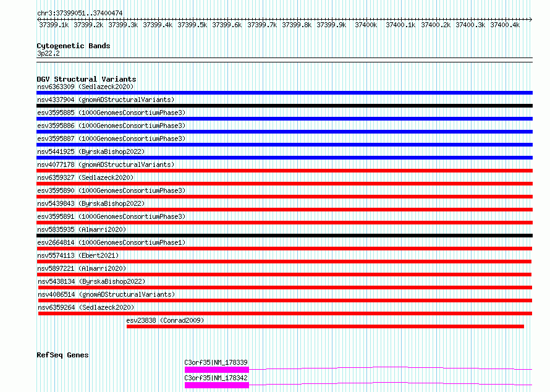Open nsv5574113 (Ebert2021) label
This screenshot has width=550, height=392.
point(78,255)
